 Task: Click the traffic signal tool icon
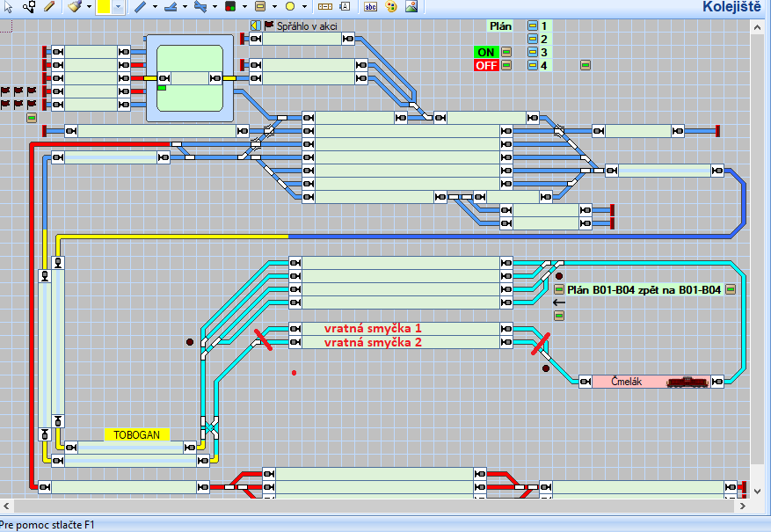click(230, 7)
